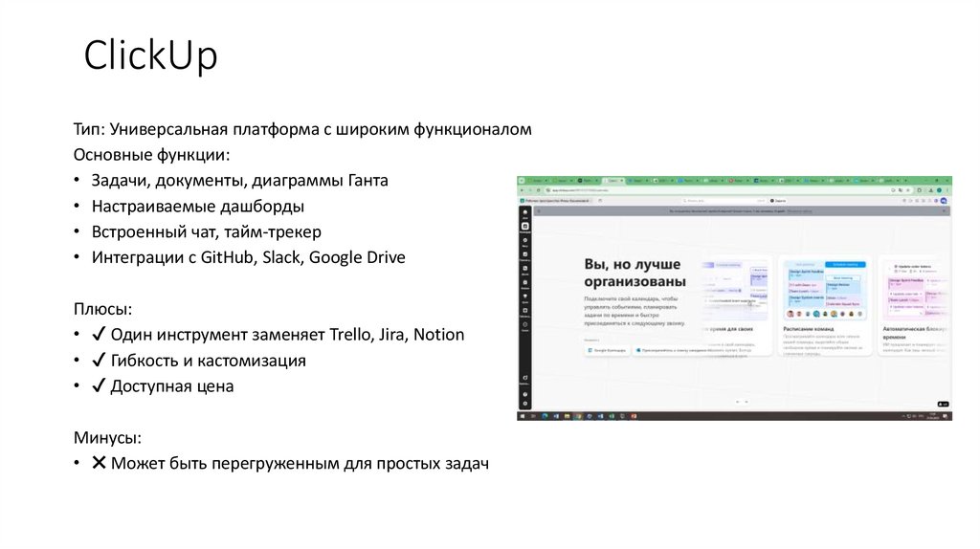
Task: Select the line "Настраиваемые дашборды"
Action: (x=197, y=206)
